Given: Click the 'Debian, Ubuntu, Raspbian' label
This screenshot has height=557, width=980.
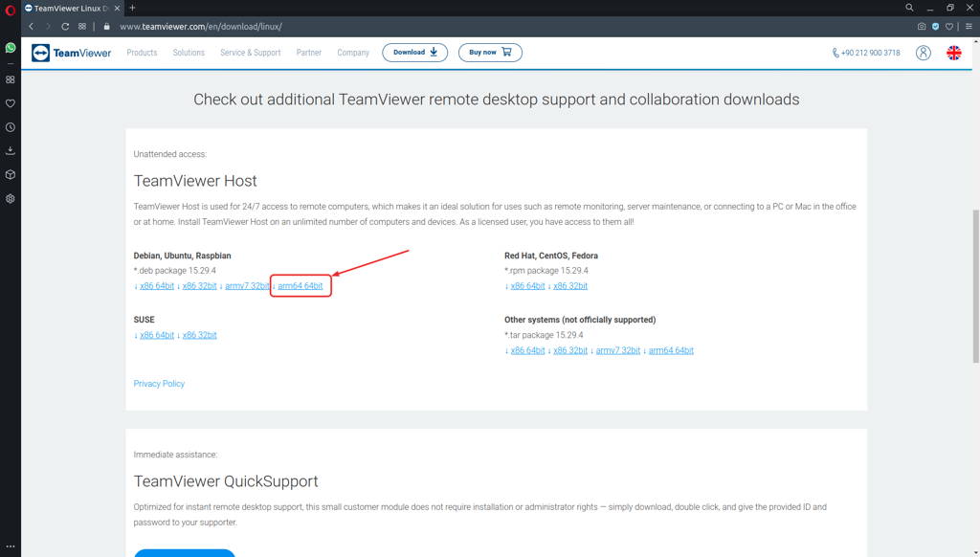Looking at the screenshot, I should click(x=182, y=256).
